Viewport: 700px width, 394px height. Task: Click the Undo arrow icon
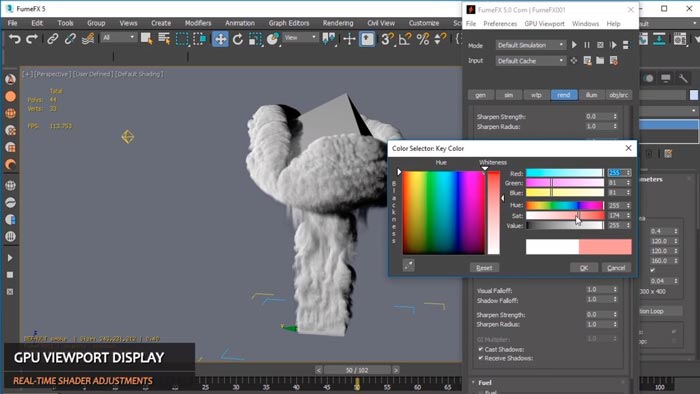[x=14, y=39]
